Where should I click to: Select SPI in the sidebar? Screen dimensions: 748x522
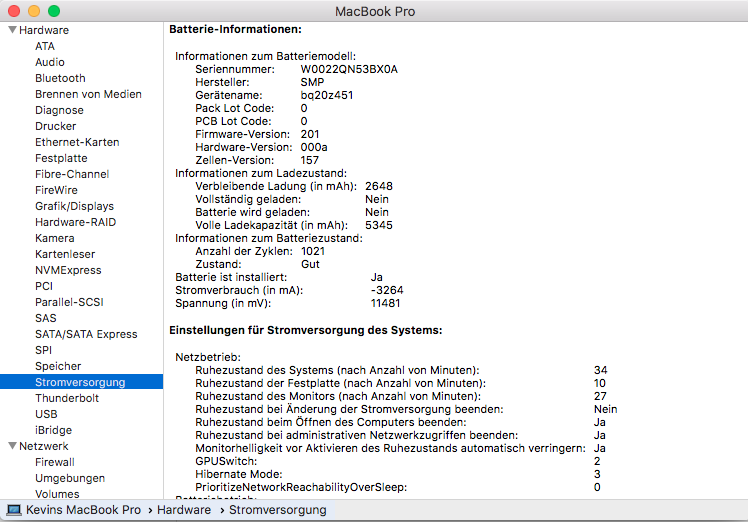(x=43, y=350)
